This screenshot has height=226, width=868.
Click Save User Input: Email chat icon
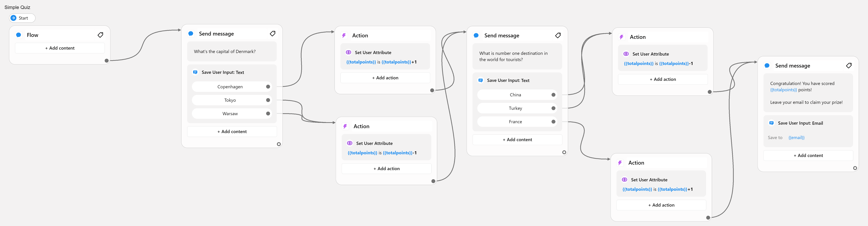click(x=771, y=123)
